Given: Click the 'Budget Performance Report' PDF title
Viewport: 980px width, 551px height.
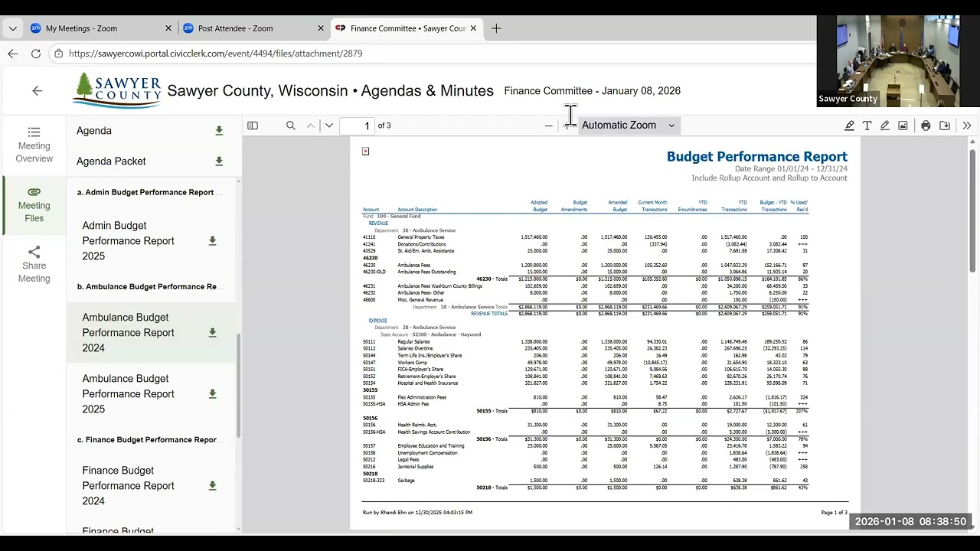Looking at the screenshot, I should [x=756, y=156].
